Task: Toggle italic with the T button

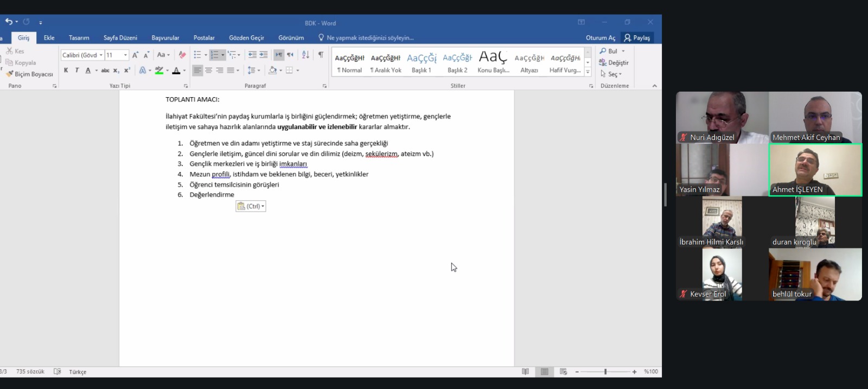Action: click(x=77, y=71)
